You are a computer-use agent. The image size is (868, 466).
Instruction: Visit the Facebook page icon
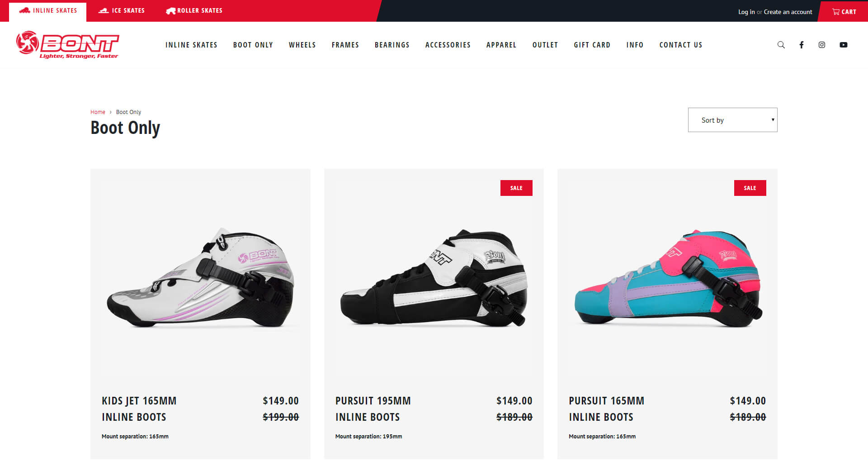[802, 45]
